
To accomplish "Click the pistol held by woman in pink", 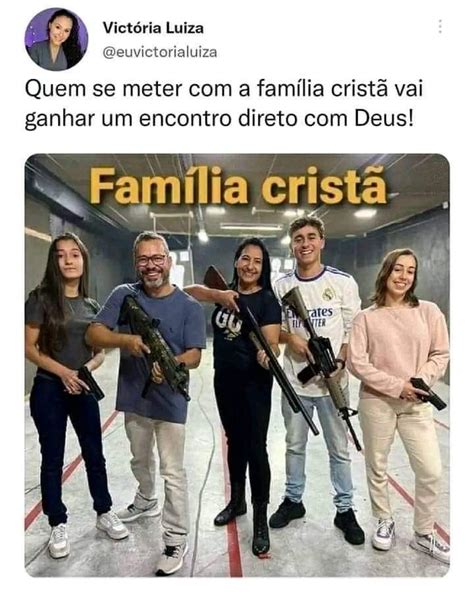I will click(428, 393).
